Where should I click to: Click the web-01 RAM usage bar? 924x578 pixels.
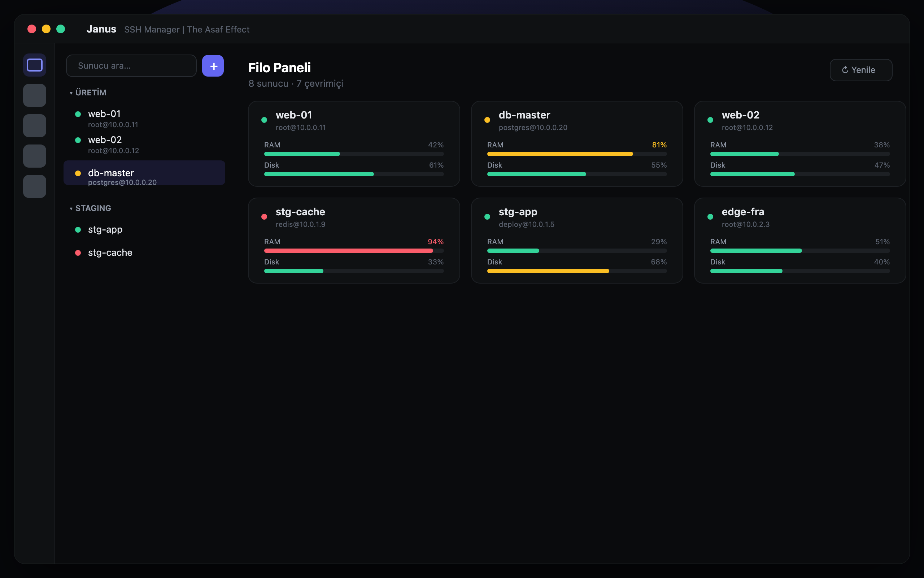tap(354, 154)
